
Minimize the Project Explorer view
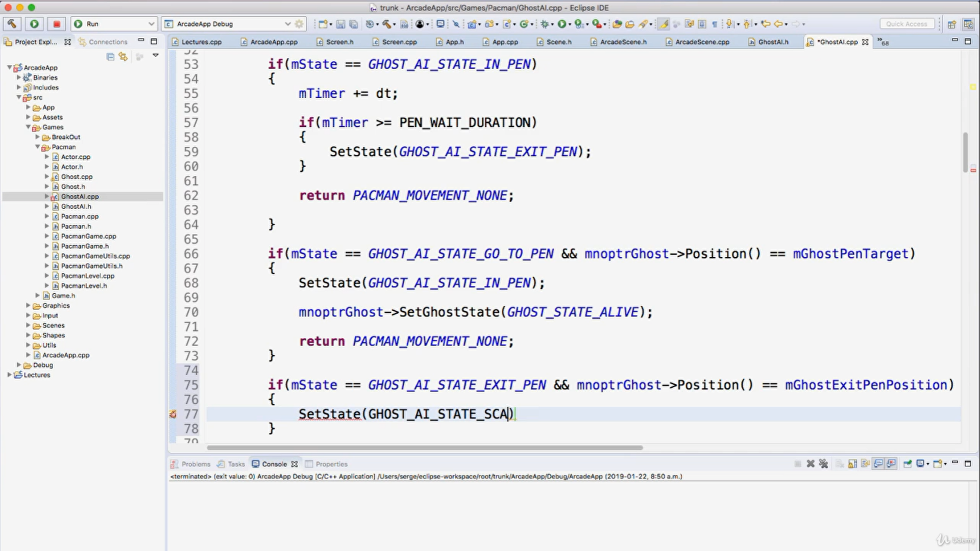point(141,41)
